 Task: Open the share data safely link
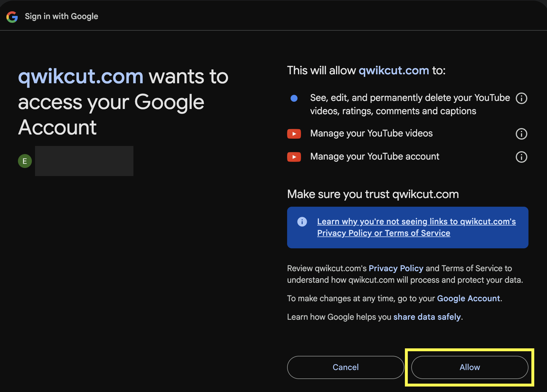427,317
